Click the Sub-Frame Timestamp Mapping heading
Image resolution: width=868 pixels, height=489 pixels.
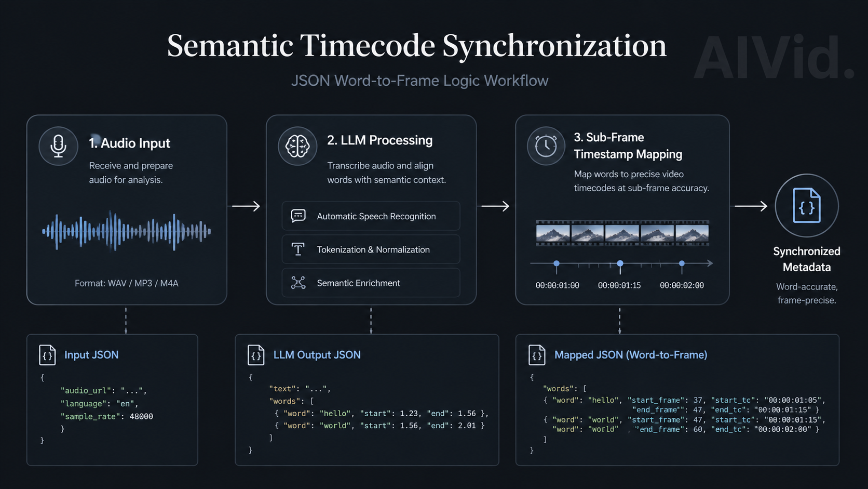click(x=628, y=146)
